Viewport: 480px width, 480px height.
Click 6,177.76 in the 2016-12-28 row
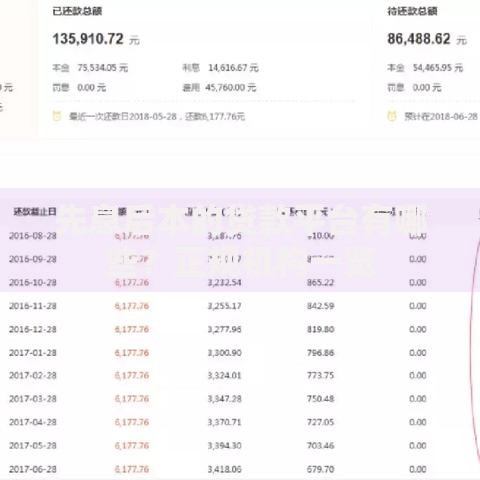tap(132, 329)
